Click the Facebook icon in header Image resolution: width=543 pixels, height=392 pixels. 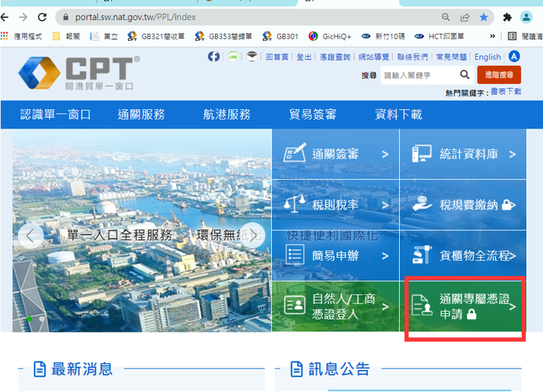[214, 57]
